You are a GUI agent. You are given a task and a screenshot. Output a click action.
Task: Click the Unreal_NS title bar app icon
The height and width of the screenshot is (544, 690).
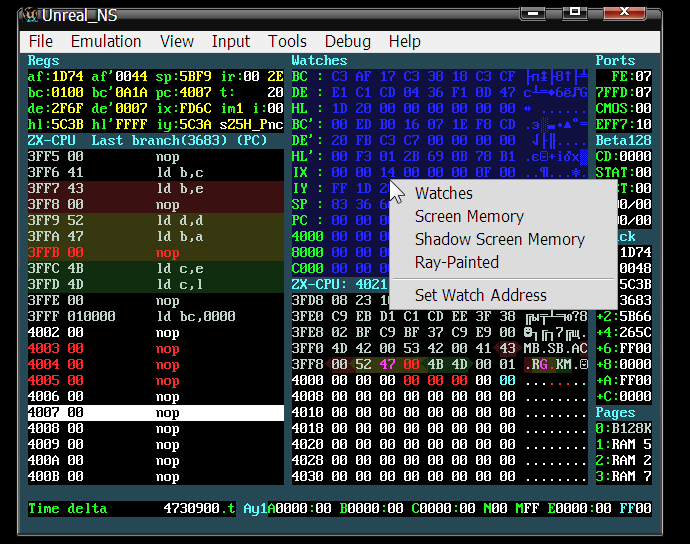[x=30, y=15]
